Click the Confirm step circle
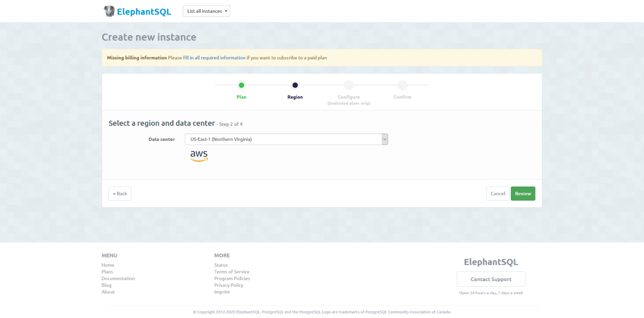The image size is (644, 318). pos(402,86)
